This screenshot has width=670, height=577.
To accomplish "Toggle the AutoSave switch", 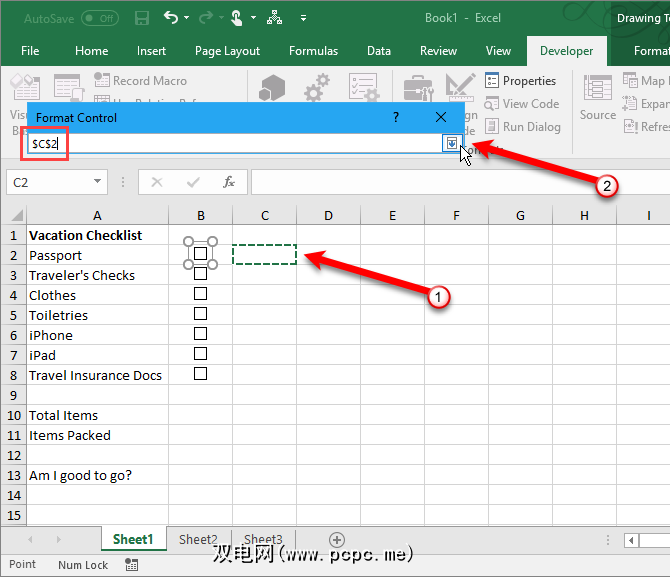I will 99,18.
